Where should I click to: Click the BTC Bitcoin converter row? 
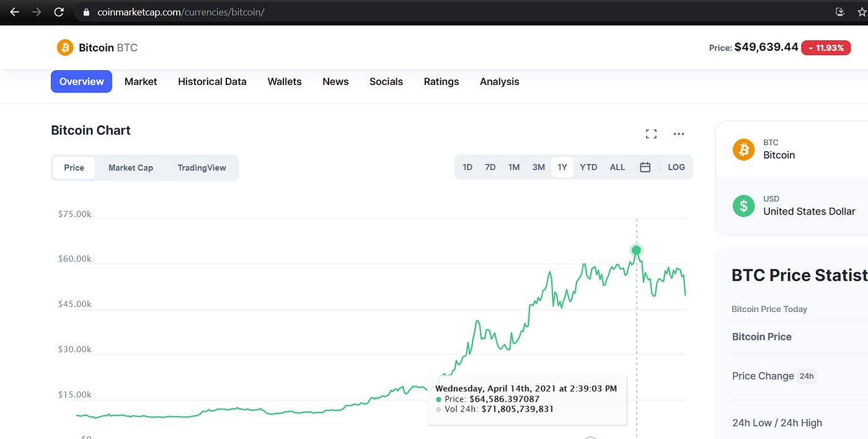pyautogui.click(x=792, y=149)
